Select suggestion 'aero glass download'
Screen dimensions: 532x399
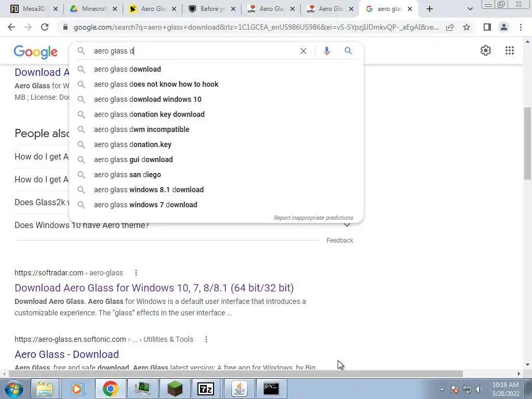point(217,69)
